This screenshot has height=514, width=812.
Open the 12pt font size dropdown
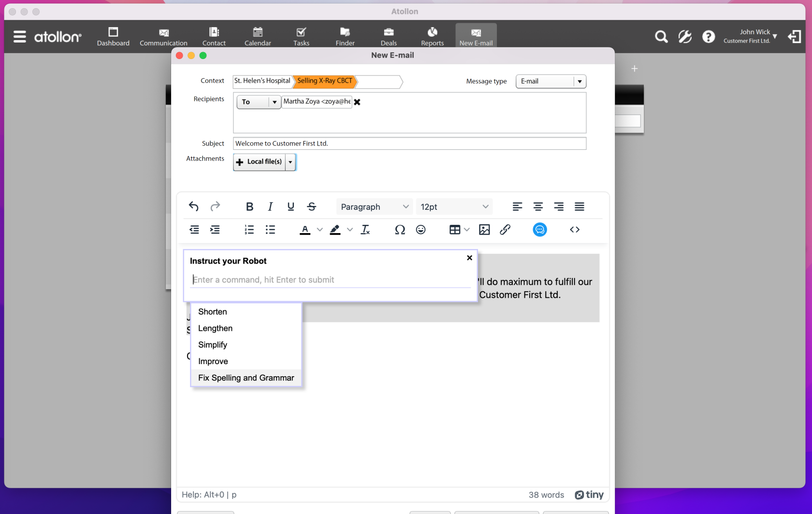454,206
